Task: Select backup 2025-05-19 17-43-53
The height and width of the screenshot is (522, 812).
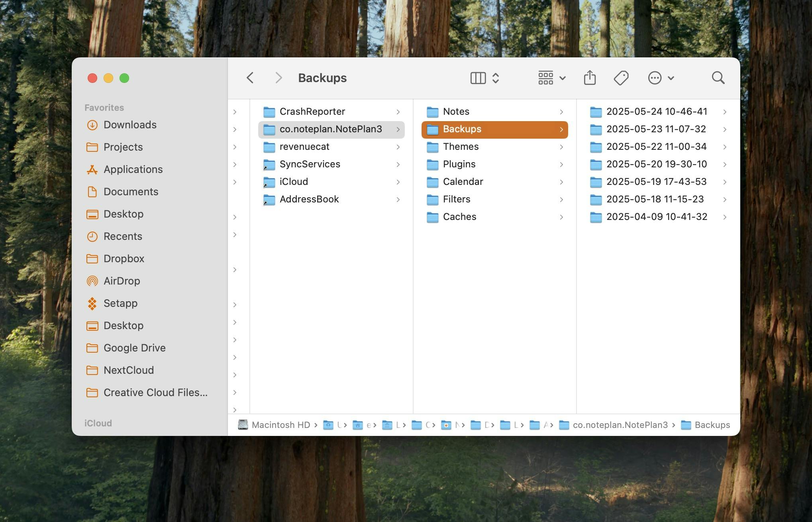Action: pos(658,182)
